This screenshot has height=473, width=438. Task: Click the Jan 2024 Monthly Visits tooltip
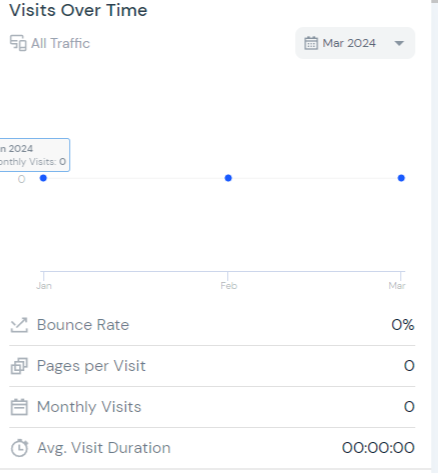pyautogui.click(x=35, y=155)
